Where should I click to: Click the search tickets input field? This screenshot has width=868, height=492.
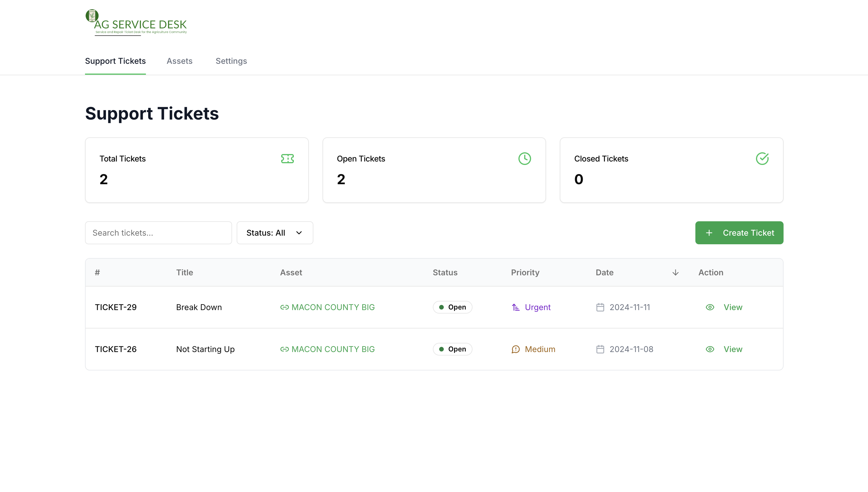tap(158, 232)
